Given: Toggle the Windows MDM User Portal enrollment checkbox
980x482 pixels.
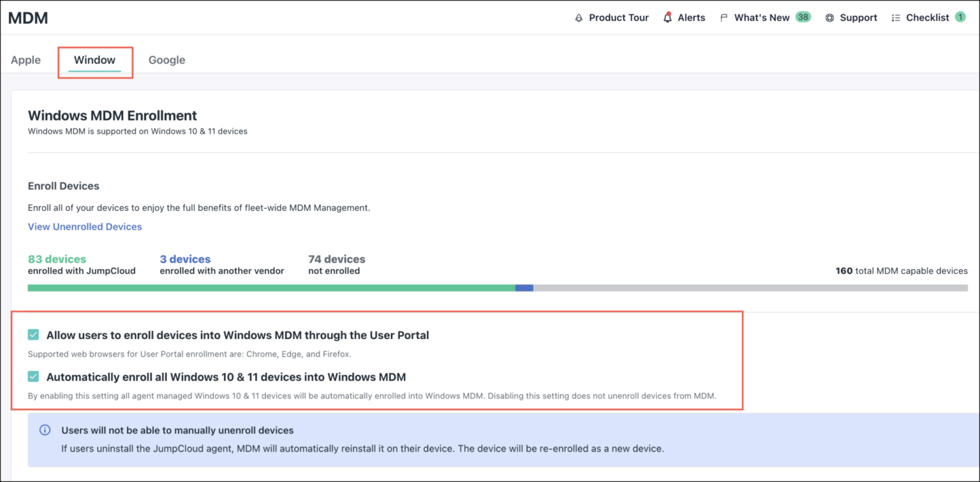Looking at the screenshot, I should [x=33, y=334].
